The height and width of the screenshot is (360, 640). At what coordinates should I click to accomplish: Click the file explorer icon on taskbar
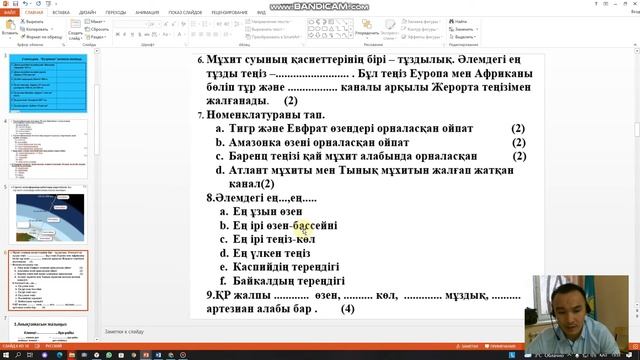(72, 355)
